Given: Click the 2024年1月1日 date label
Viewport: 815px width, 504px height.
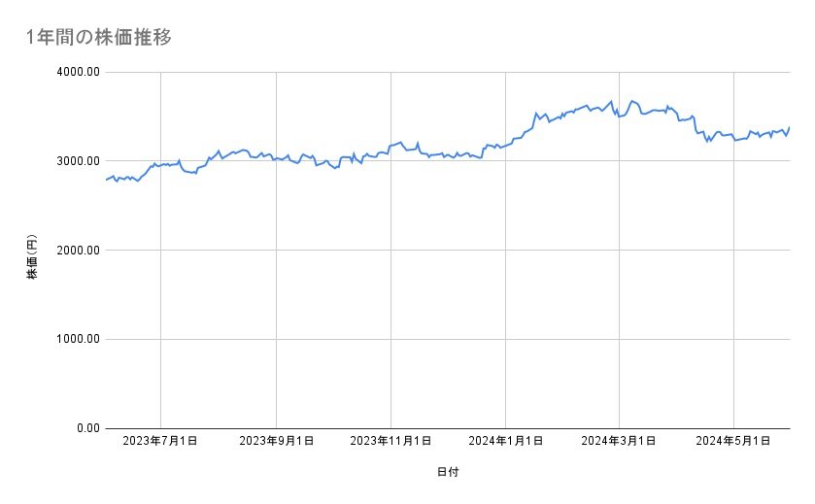Looking at the screenshot, I should click(x=505, y=441).
